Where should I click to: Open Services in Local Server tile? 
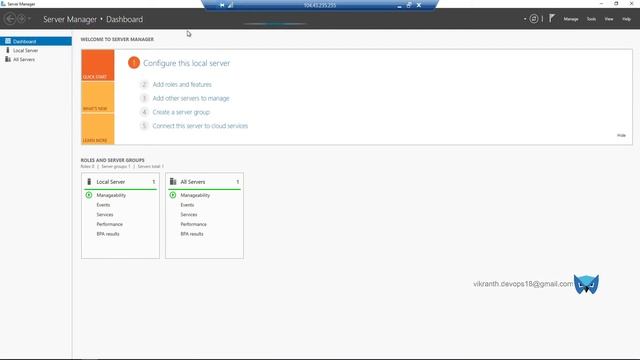pyautogui.click(x=105, y=215)
